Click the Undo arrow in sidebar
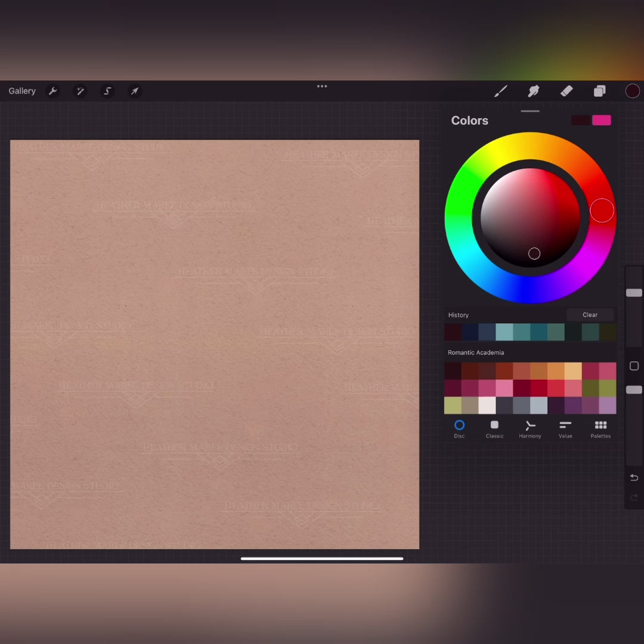The image size is (644, 644). pyautogui.click(x=634, y=478)
